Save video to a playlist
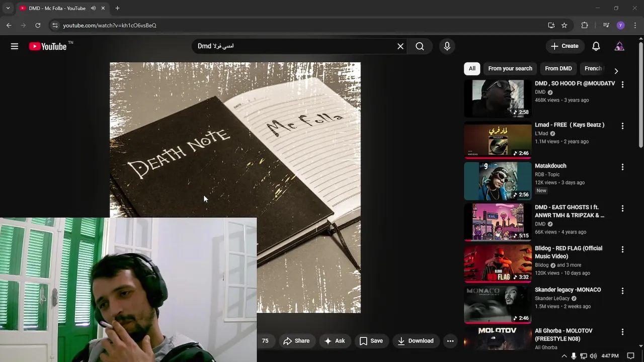 371,341
